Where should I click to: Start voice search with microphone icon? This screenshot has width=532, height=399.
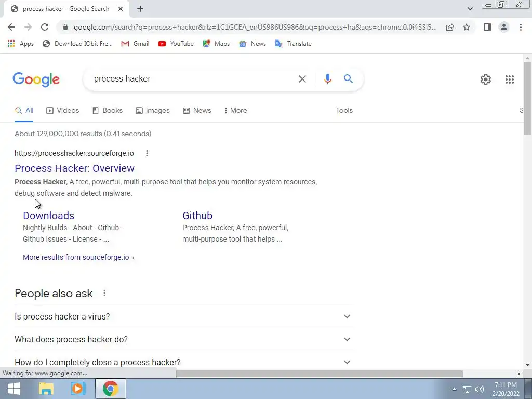pos(327,79)
